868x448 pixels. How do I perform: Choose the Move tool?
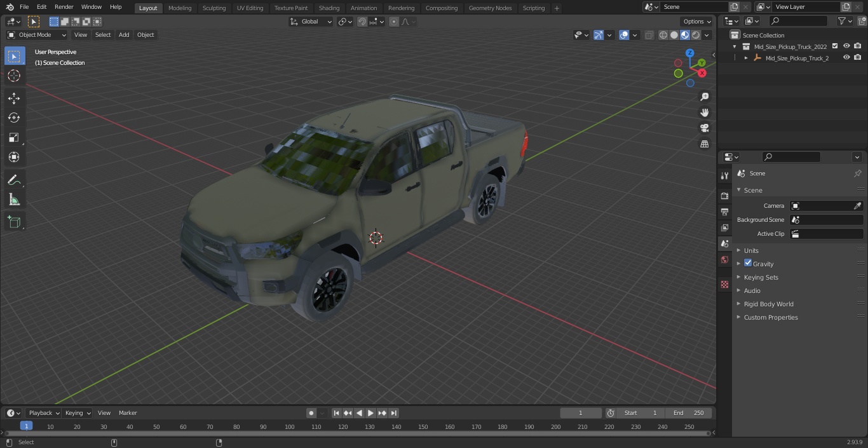click(14, 98)
